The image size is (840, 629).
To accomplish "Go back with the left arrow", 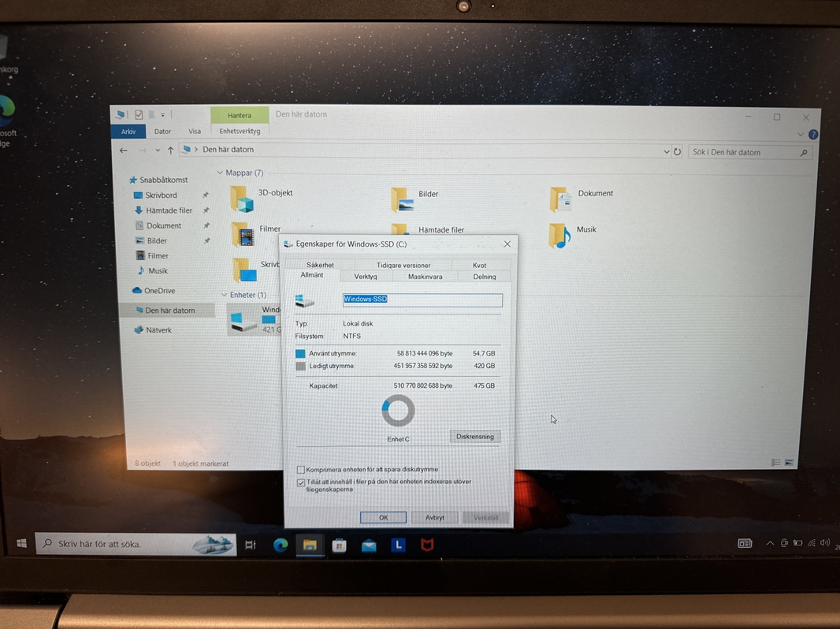I will (124, 151).
